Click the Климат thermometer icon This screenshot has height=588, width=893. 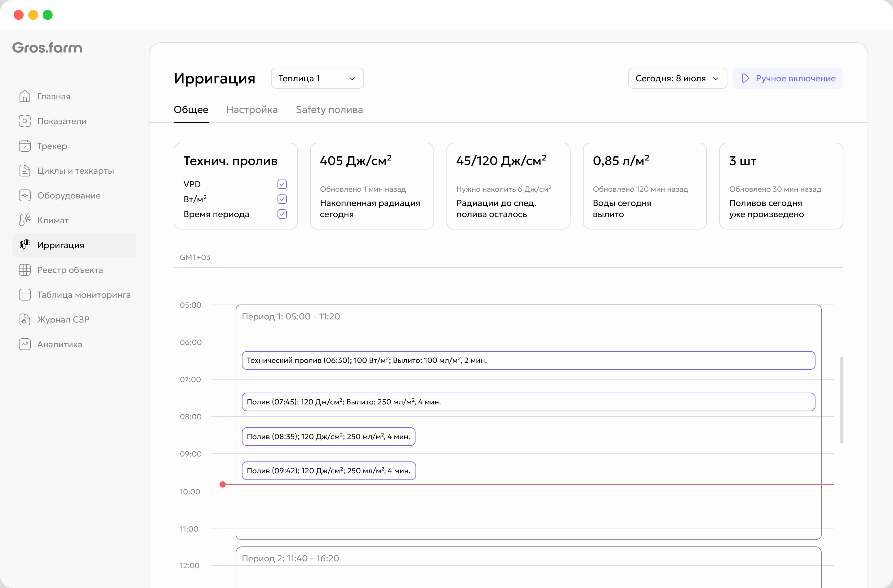(x=25, y=220)
